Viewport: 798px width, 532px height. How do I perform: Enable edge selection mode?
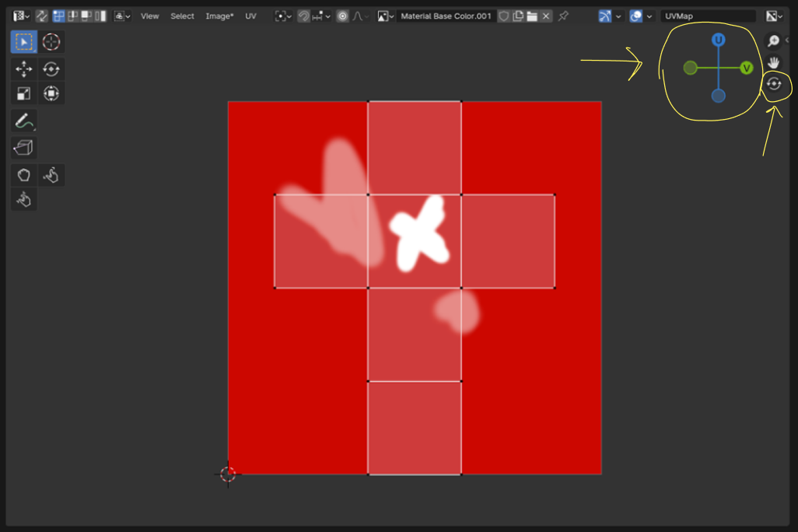pyautogui.click(x=73, y=16)
